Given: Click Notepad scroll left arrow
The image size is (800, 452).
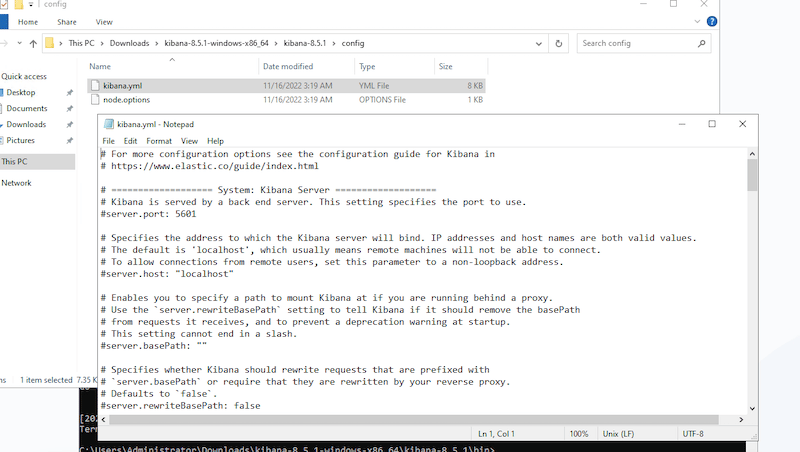Looking at the screenshot, I should pos(104,419).
